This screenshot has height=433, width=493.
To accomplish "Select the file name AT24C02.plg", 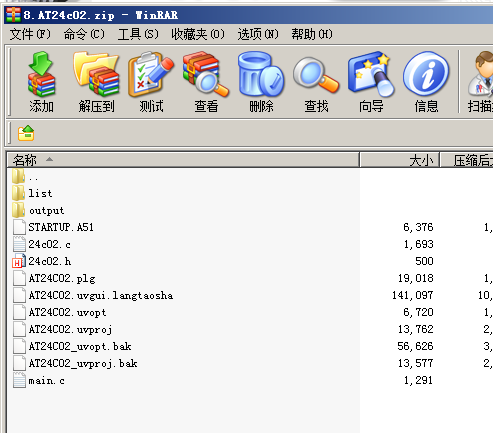I will 62,279.
